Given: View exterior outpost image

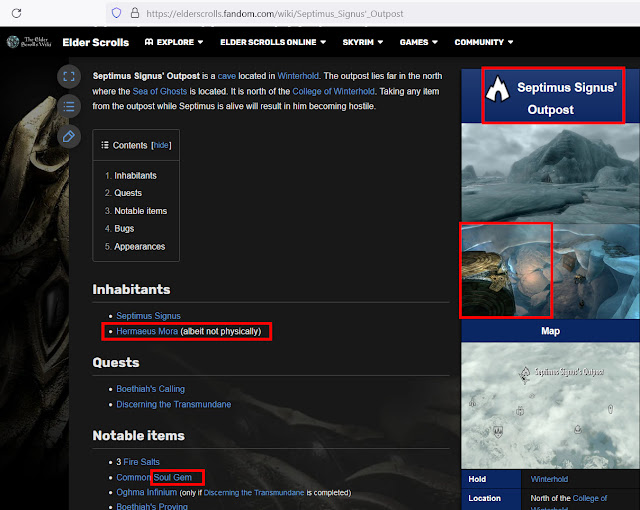Looking at the screenshot, I should (551, 173).
